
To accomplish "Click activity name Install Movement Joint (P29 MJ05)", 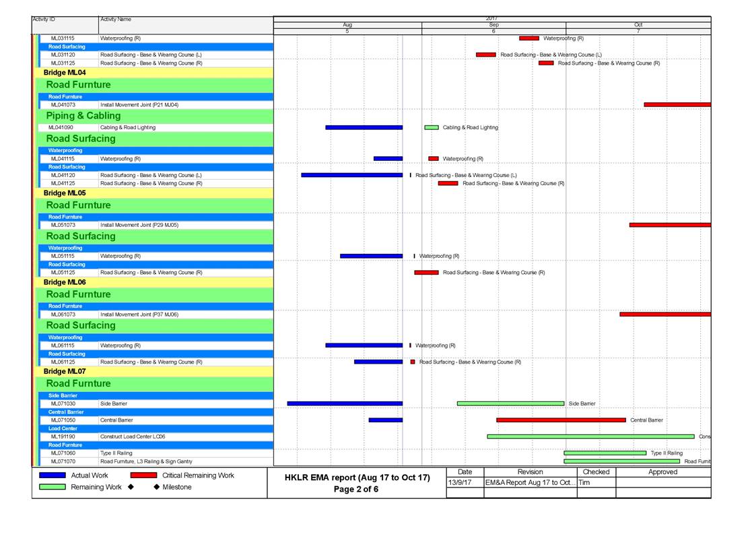I will click(x=139, y=225).
